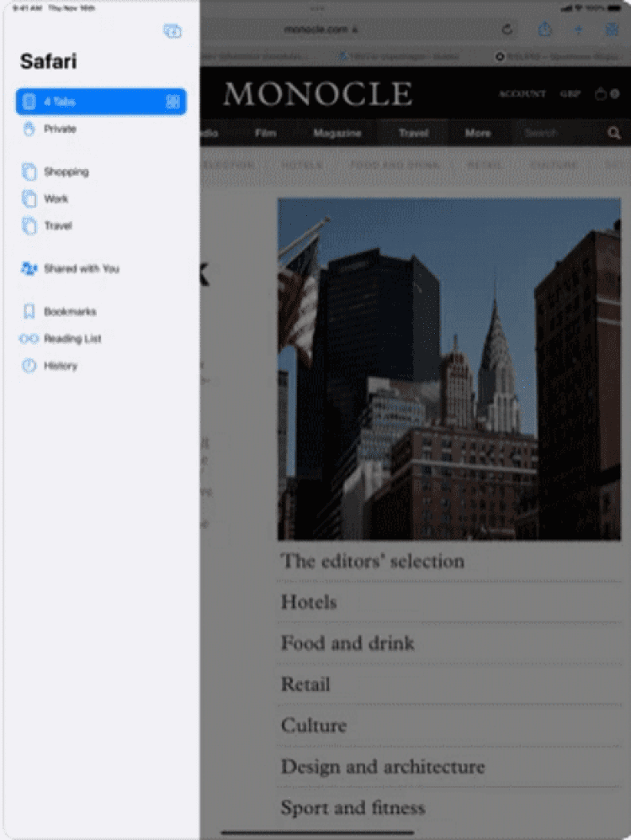
Task: Tap the battery indicator in status bar
Action: point(614,8)
